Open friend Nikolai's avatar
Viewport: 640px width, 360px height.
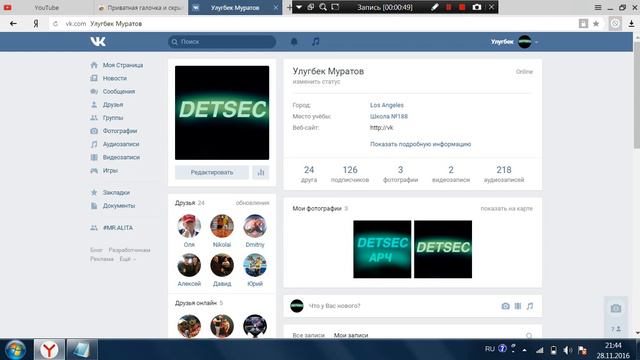tap(222, 226)
